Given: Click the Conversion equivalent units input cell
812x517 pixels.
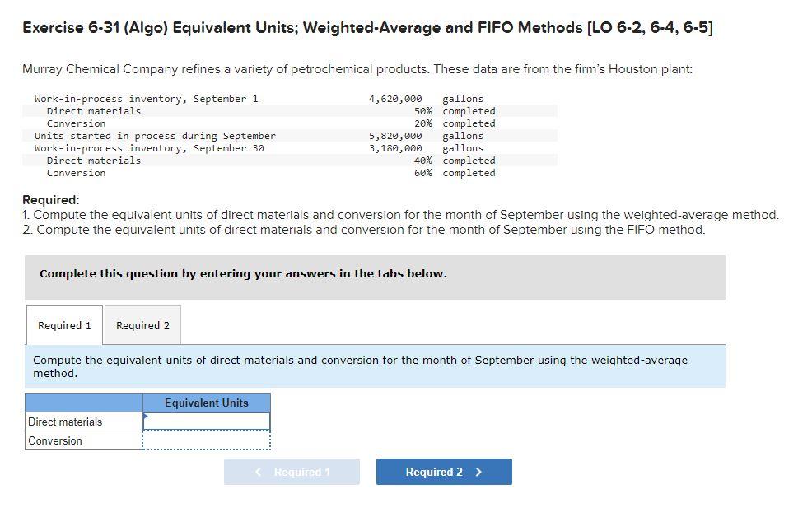Looking at the screenshot, I should (x=207, y=440).
